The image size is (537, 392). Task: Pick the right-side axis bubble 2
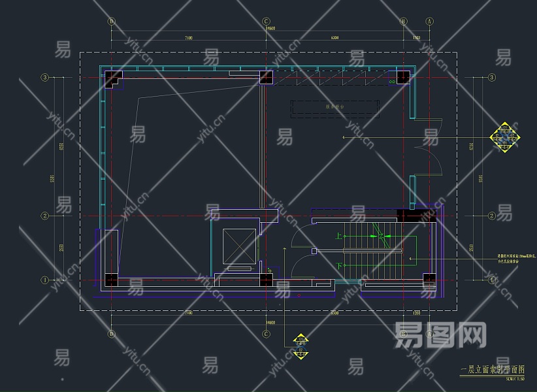coord(492,216)
